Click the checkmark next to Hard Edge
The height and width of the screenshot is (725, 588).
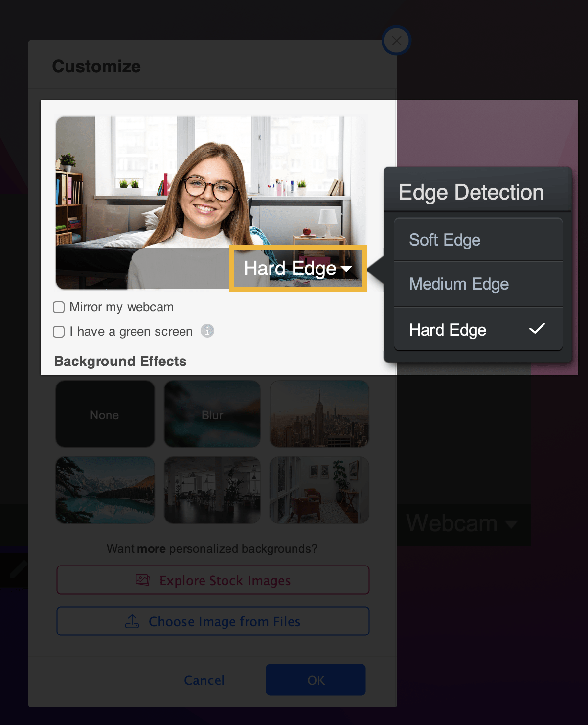pyautogui.click(x=537, y=329)
